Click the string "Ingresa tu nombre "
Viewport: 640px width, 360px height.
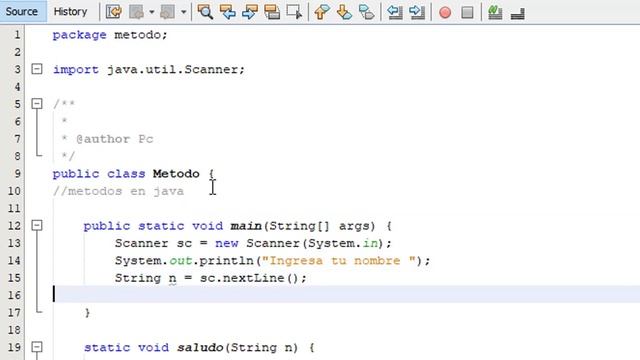tap(338, 260)
